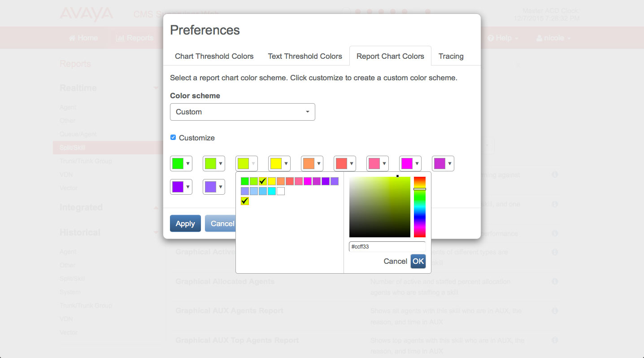The width and height of the screenshot is (644, 358).
Task: Click the Reports chart icon in navbar
Action: [120, 38]
